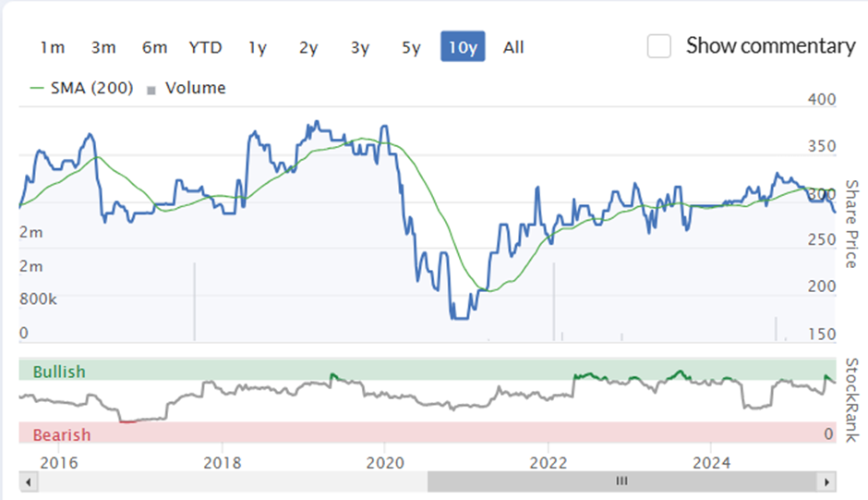Enable the Show commentary checkbox
Screen dimensions: 868x500
pyautogui.click(x=658, y=46)
